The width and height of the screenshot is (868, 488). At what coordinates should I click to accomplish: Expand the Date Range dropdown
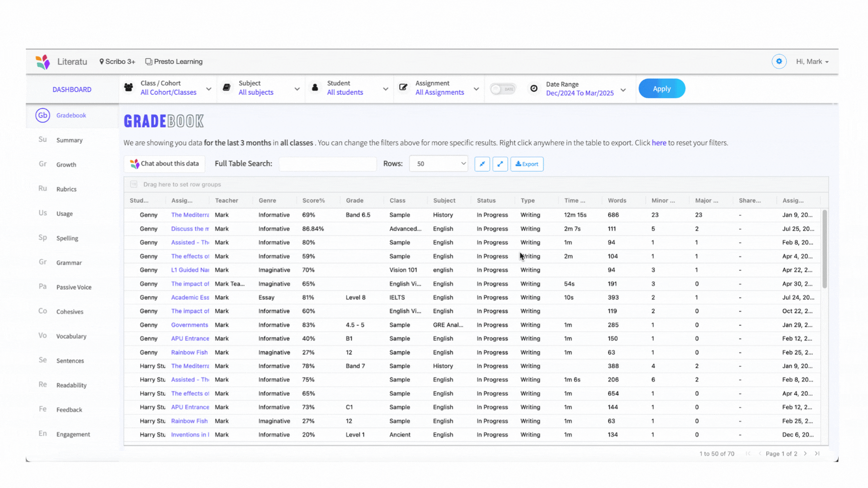tap(623, 90)
